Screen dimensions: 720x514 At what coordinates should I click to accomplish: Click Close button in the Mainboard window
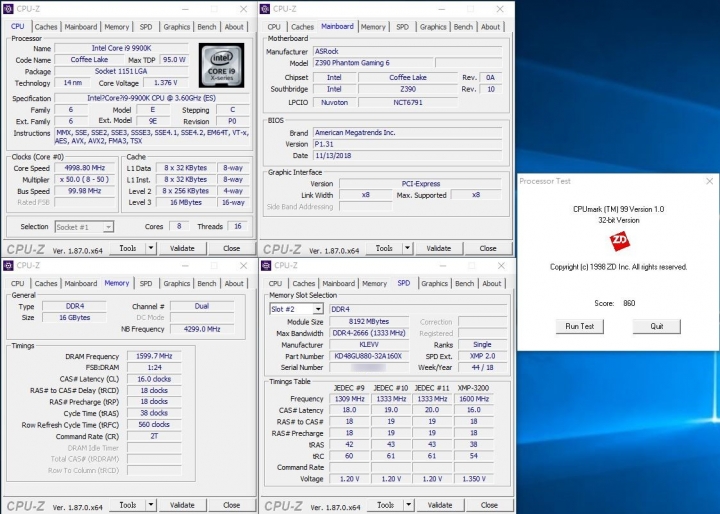pos(488,248)
